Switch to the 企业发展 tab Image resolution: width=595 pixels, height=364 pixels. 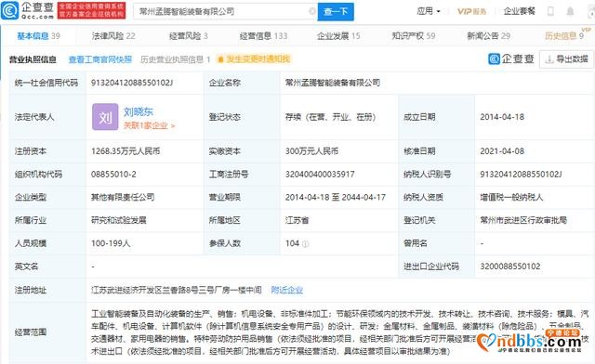point(338,36)
